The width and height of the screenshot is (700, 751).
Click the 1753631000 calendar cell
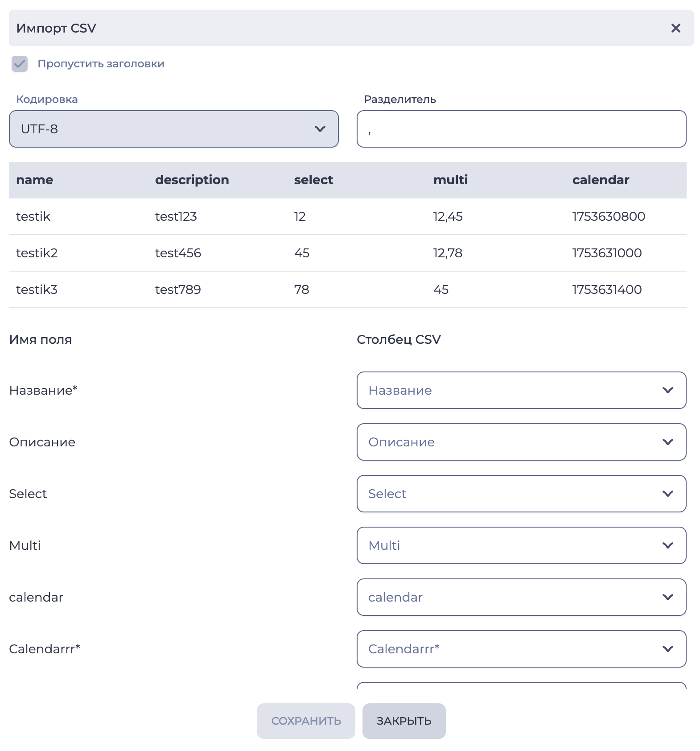[x=607, y=253]
